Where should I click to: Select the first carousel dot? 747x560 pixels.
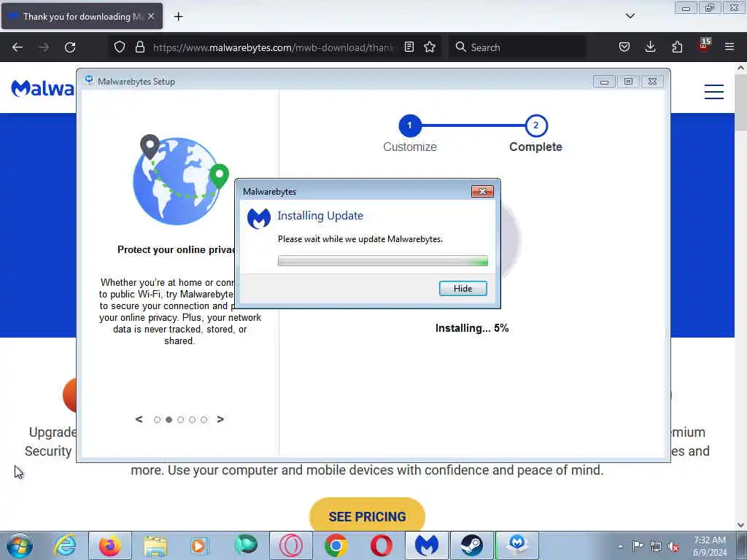point(158,419)
